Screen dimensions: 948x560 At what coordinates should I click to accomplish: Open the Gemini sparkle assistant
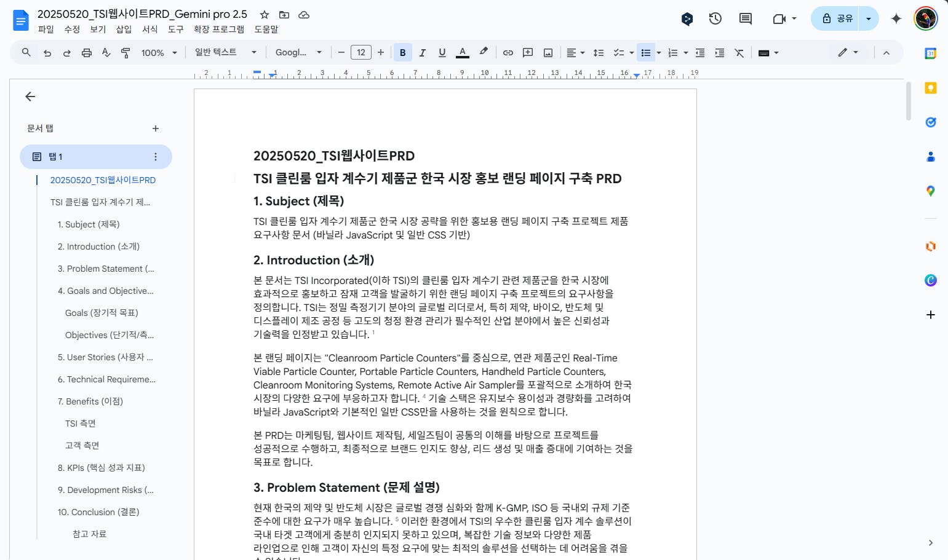[896, 18]
